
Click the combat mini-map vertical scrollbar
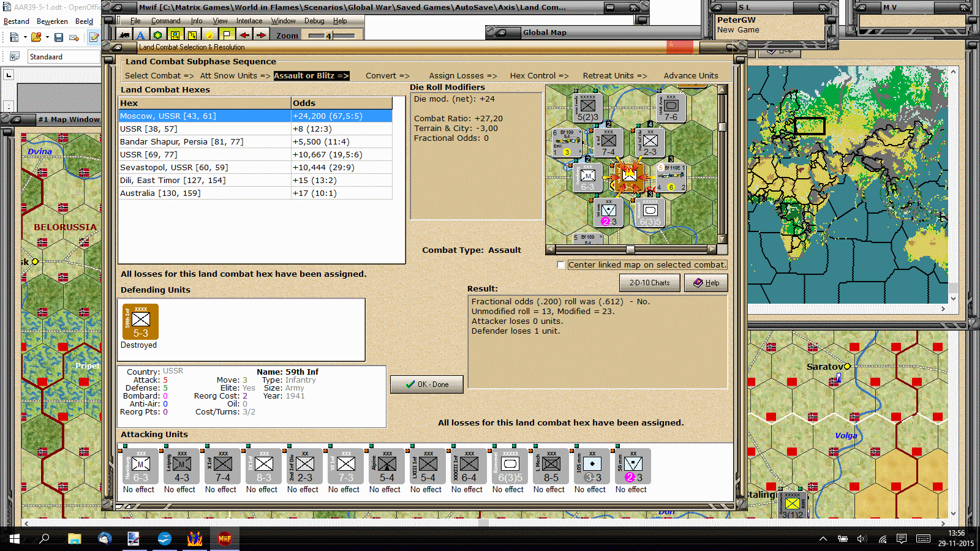(x=723, y=165)
